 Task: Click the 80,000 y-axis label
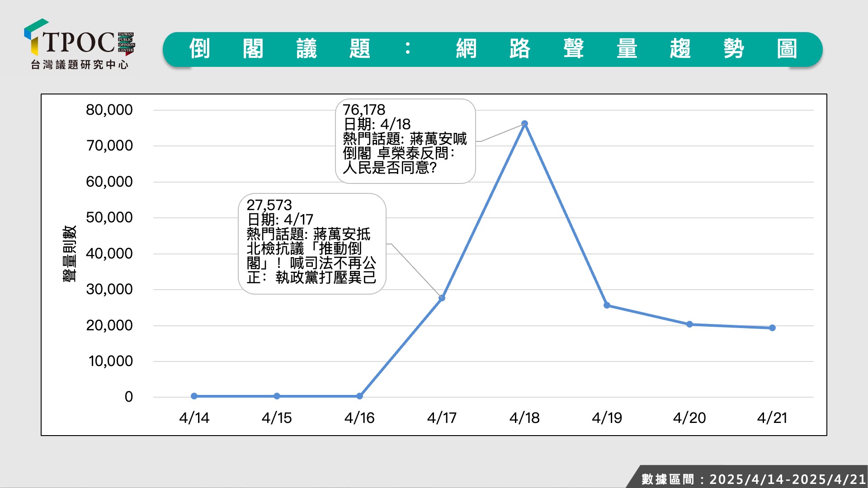[109, 110]
